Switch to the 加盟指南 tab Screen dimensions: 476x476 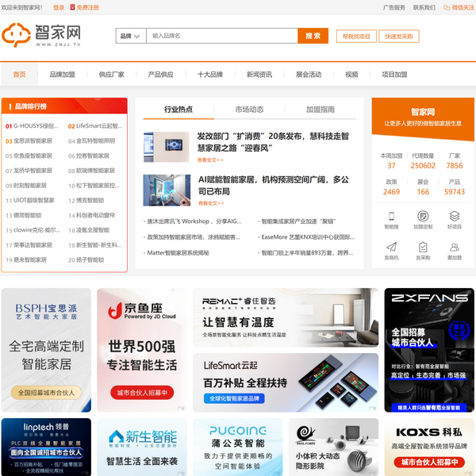tap(321, 109)
